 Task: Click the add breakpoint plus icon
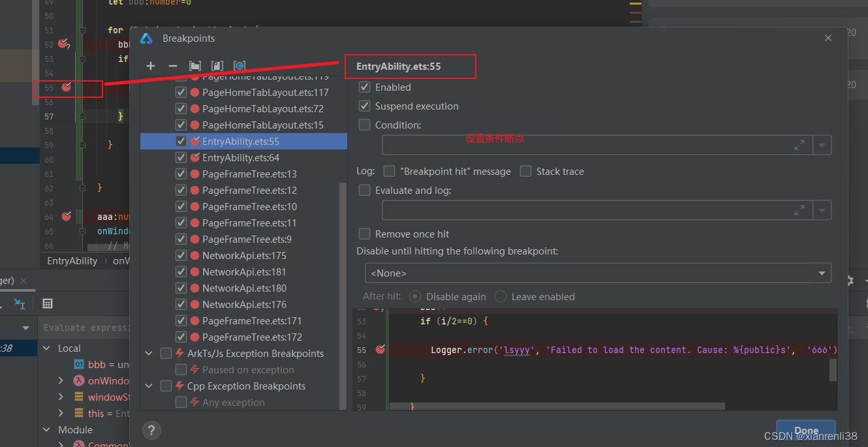pyautogui.click(x=151, y=66)
